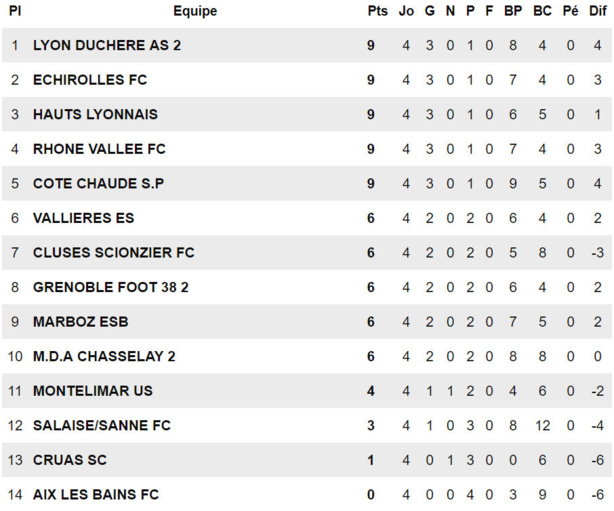The width and height of the screenshot is (614, 511).
Task: Click SALAISE/SANNE FC team name
Action: pyautogui.click(x=101, y=425)
